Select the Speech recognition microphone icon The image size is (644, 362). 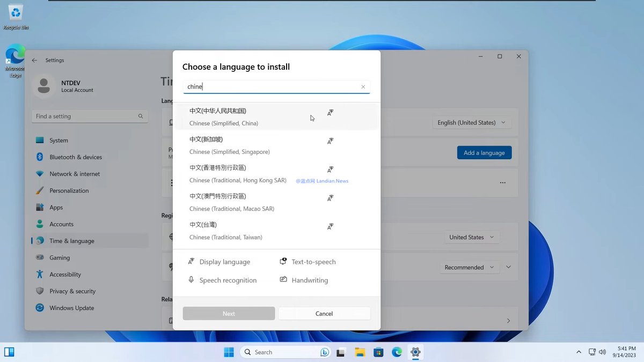coord(191,280)
